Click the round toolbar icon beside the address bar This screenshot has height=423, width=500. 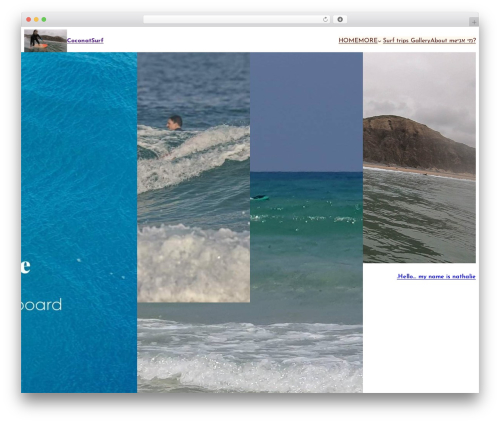(x=340, y=20)
